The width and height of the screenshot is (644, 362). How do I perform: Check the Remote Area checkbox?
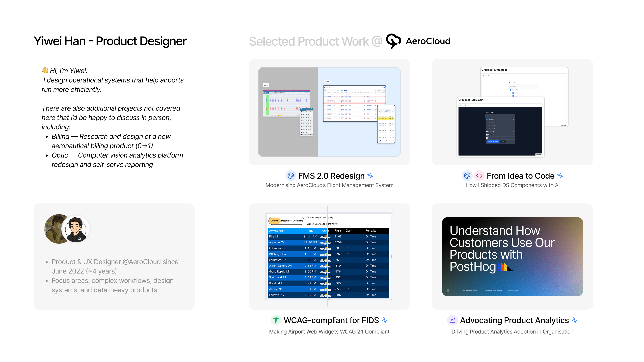coord(487,138)
